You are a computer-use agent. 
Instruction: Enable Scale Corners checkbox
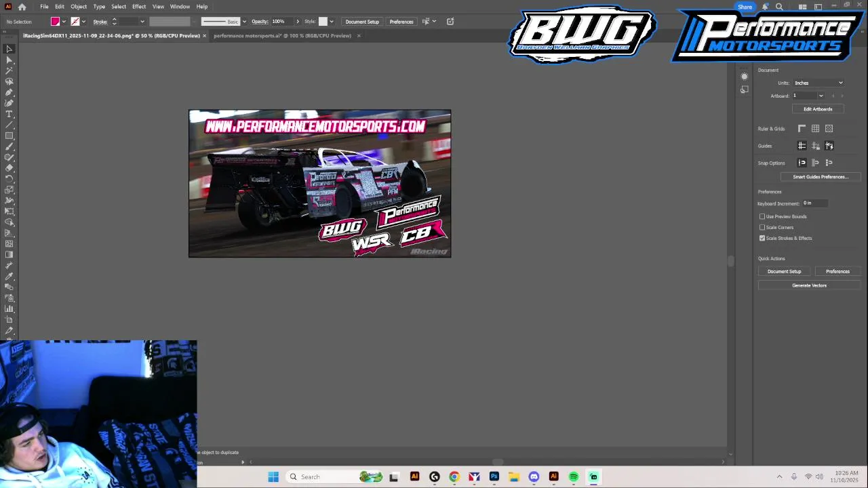click(x=762, y=227)
